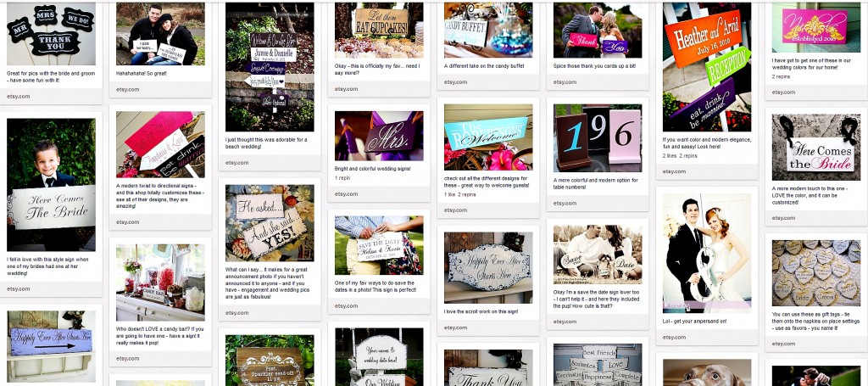Open etsy.com source under the beach wedding sign pin
Screen dimensions: 868x386
(x=237, y=163)
